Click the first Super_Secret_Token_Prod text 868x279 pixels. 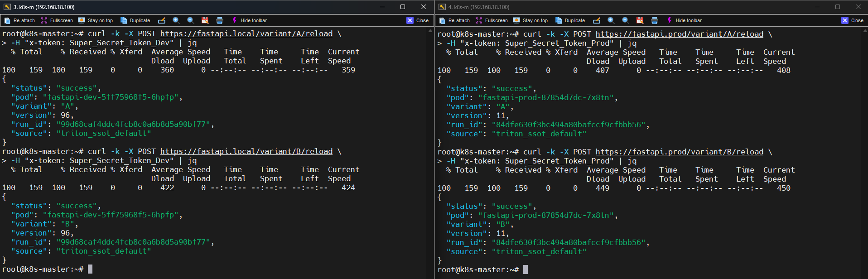(557, 43)
